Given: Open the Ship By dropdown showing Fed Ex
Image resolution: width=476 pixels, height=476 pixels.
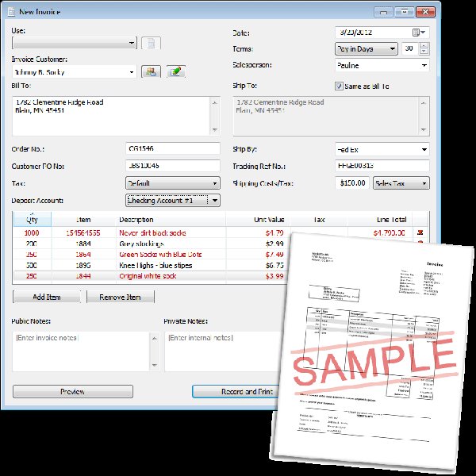Looking at the screenshot, I should pyautogui.click(x=382, y=150).
